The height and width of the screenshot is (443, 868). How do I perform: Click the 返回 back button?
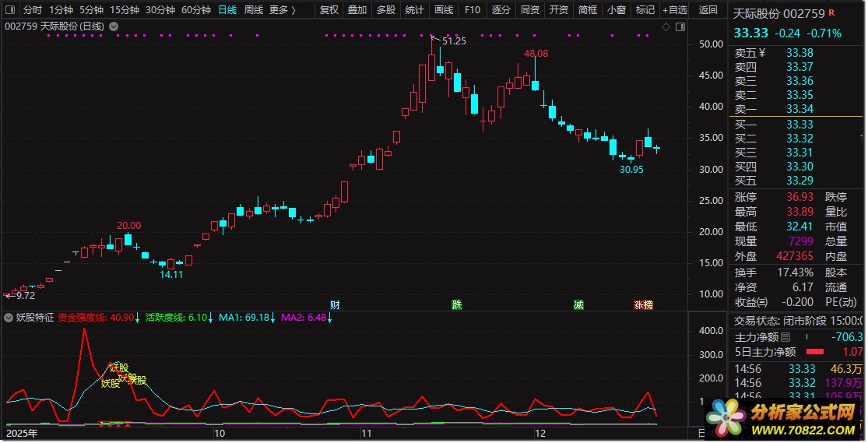point(708,10)
